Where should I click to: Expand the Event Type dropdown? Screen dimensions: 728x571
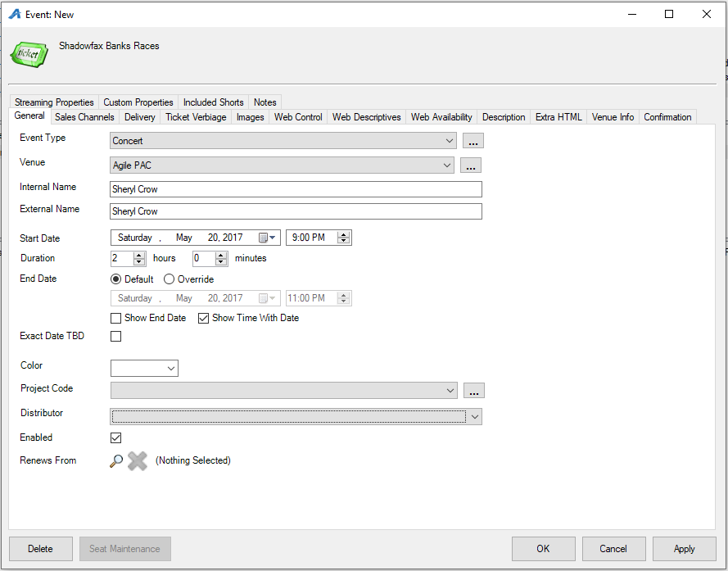click(x=449, y=141)
